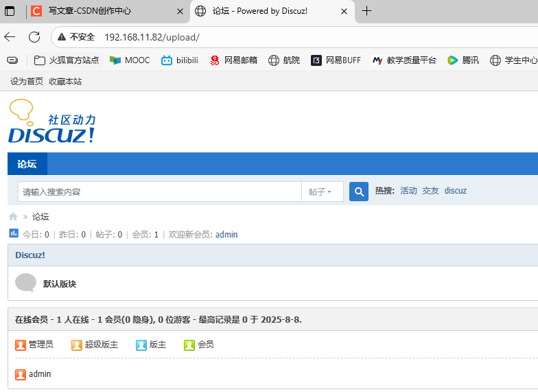This screenshot has width=538, height=392.
Task: Click the 设为首页 link
Action: point(27,81)
